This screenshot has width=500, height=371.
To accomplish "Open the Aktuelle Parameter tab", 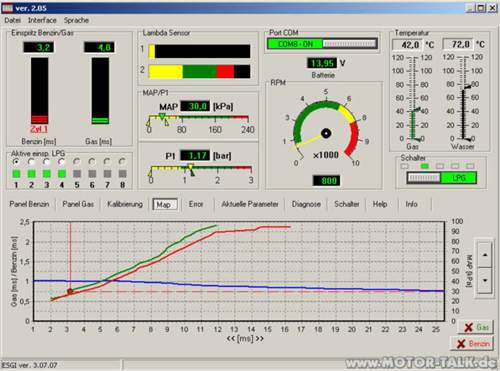I will (250, 204).
